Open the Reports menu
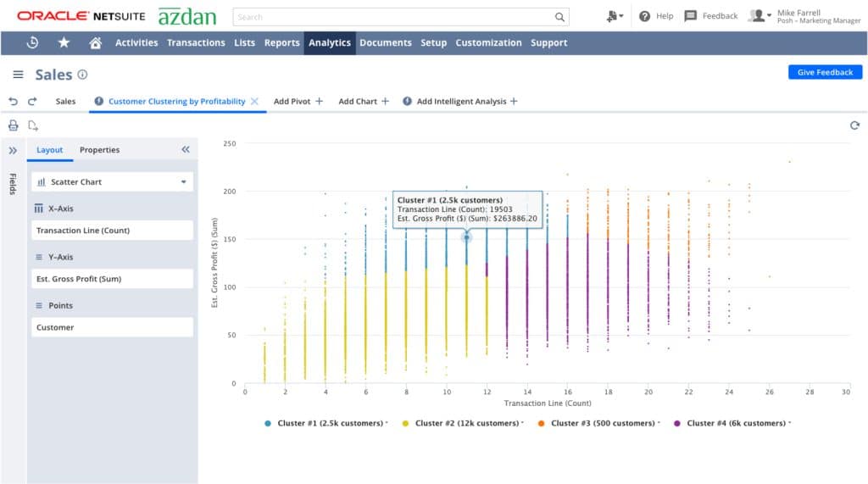This screenshot has width=868, height=484. click(x=281, y=42)
